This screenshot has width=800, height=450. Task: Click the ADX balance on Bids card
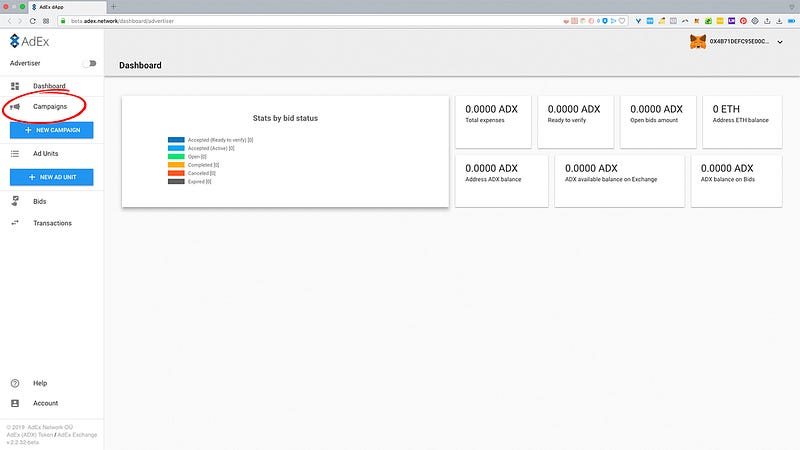[x=736, y=181]
